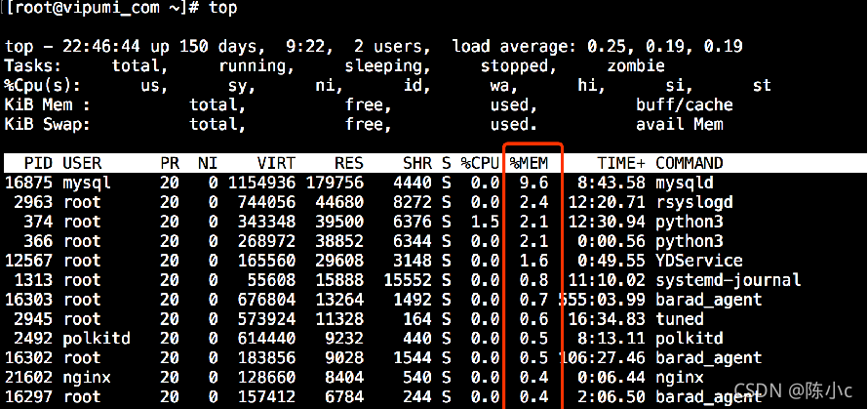
Task: Click the 'KiB Swap:' label
Action: tap(48, 124)
